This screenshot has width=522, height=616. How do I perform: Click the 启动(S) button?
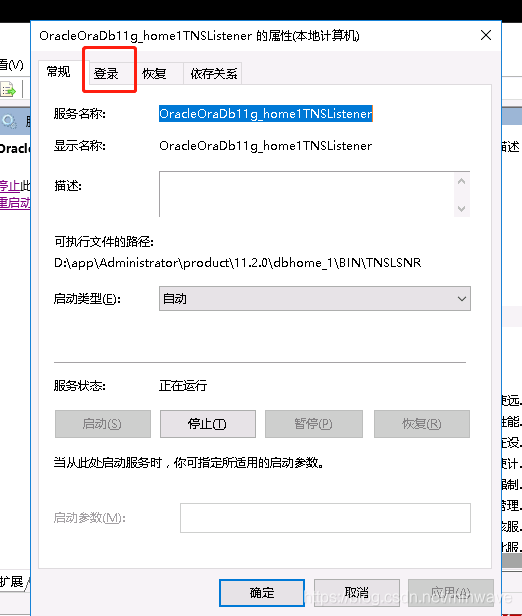click(x=103, y=424)
